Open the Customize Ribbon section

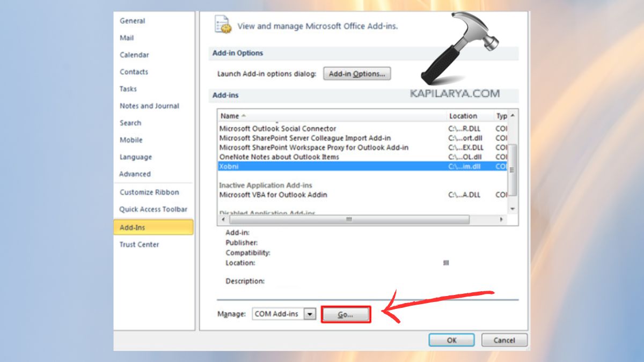(x=145, y=192)
